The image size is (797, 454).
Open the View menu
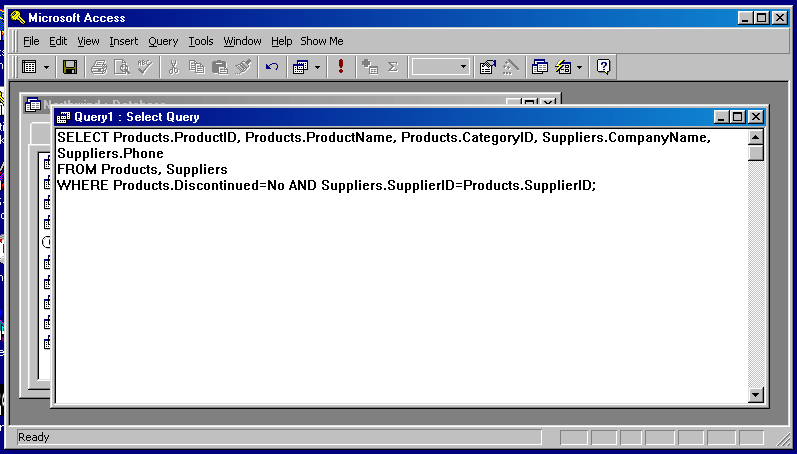(x=88, y=41)
